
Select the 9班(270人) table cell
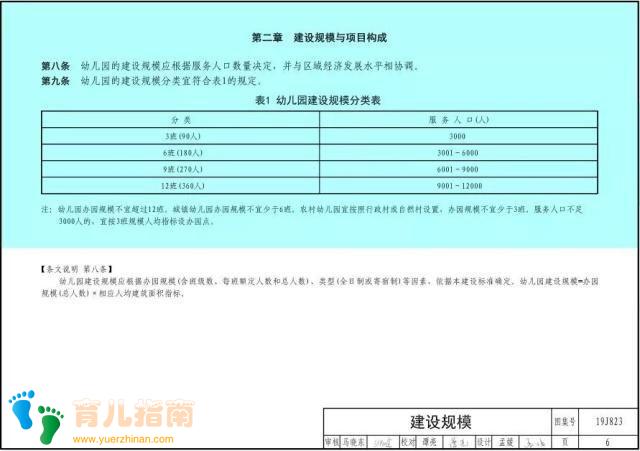click(181, 170)
